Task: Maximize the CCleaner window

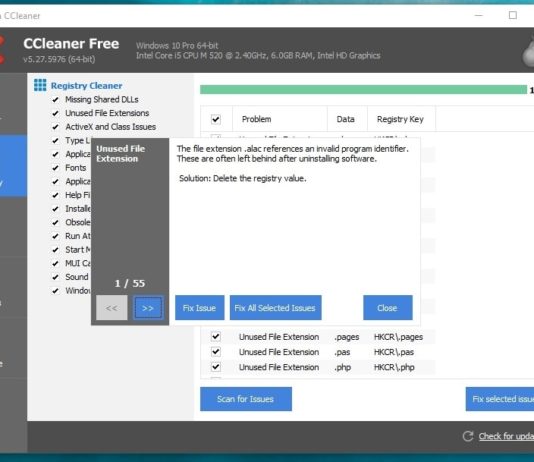Action: click(513, 15)
